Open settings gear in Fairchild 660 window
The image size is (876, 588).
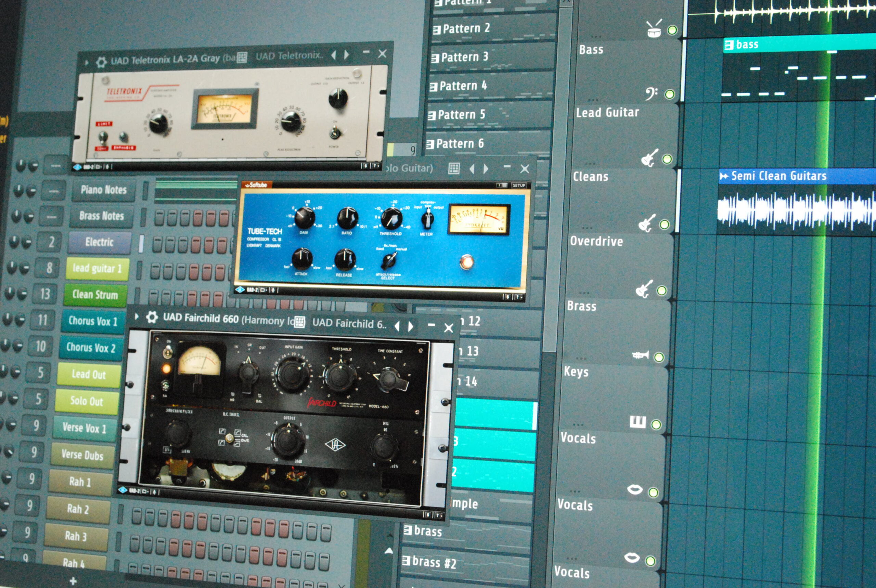click(x=152, y=317)
